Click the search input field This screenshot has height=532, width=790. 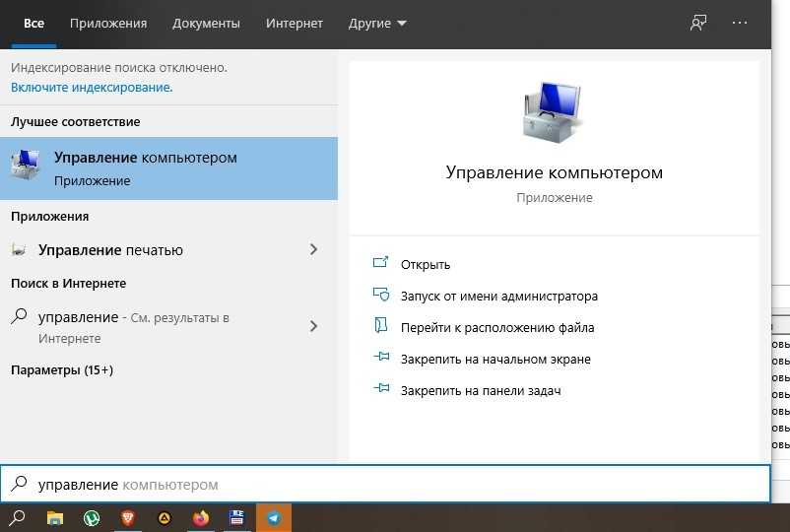(x=394, y=485)
